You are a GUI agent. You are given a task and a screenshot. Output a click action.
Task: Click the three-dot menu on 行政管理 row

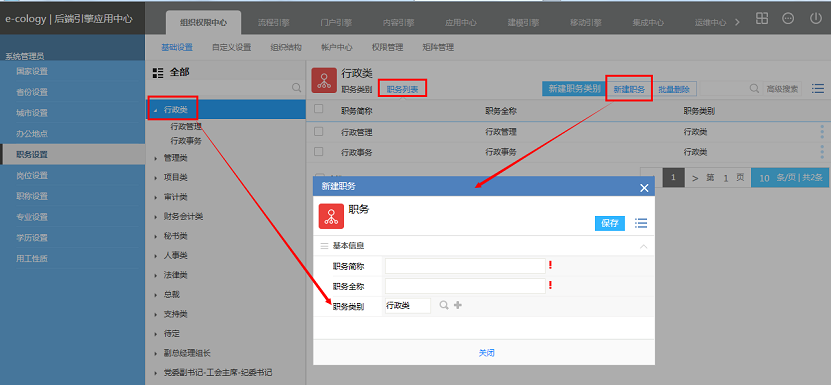click(x=823, y=132)
